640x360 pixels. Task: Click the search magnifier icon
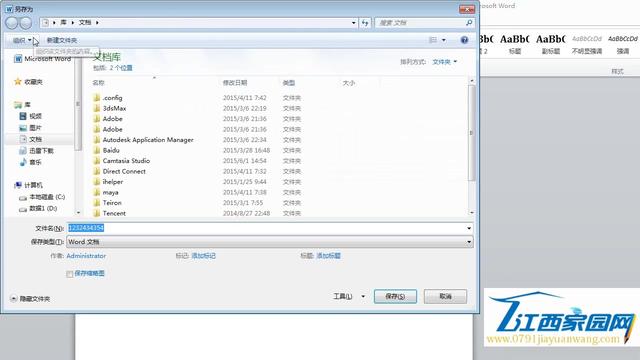469,23
